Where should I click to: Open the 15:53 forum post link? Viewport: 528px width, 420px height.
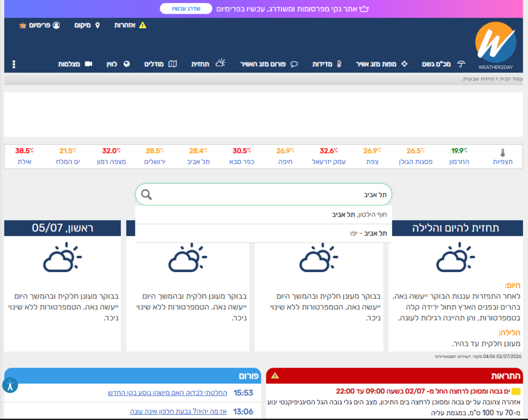point(167,393)
